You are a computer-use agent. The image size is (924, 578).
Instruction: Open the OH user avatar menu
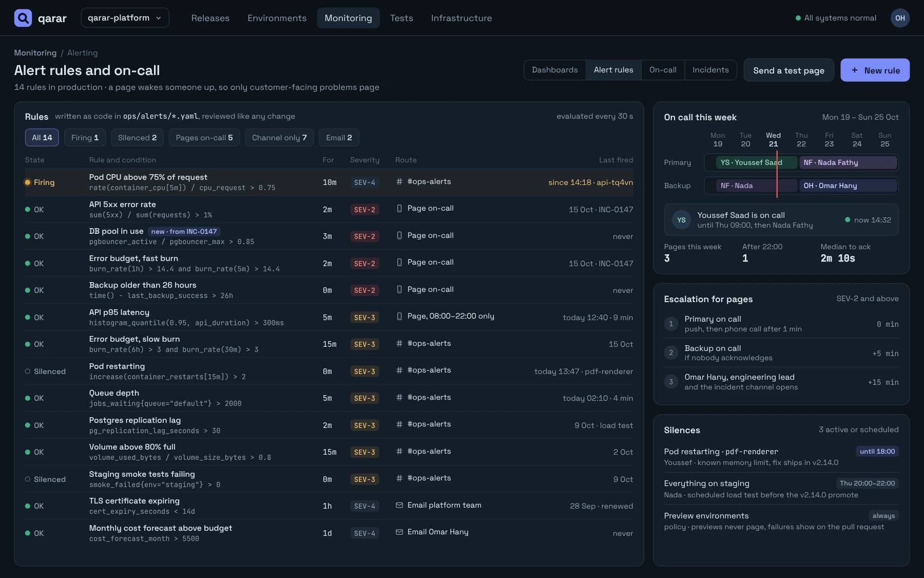click(x=900, y=18)
